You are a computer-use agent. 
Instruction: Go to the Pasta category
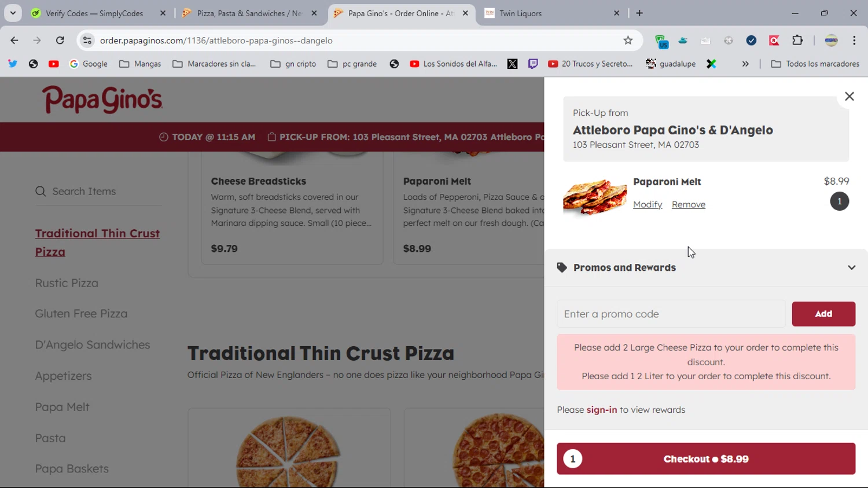point(50,438)
